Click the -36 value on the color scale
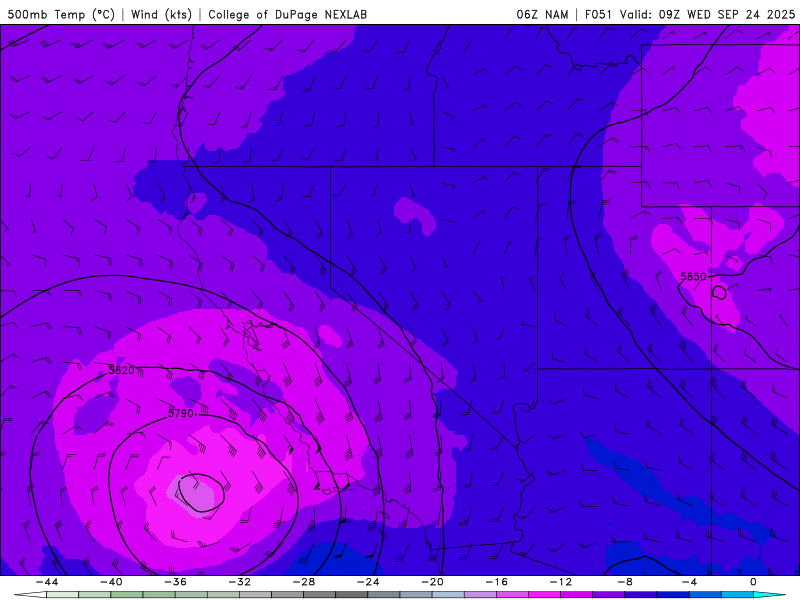Viewport: 800px width, 600px height. [x=175, y=582]
